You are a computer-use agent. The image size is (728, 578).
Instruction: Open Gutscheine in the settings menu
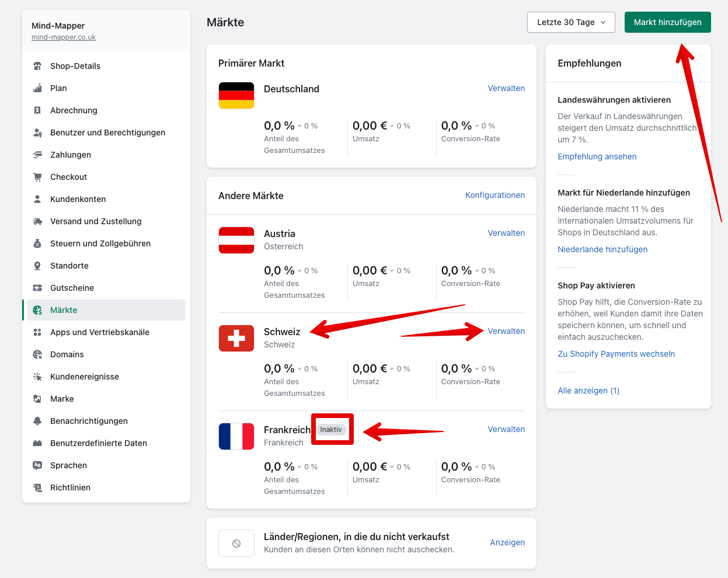[x=72, y=288]
